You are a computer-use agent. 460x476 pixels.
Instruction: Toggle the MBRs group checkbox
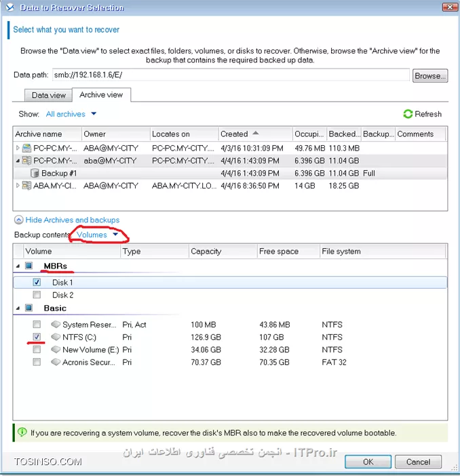29,266
